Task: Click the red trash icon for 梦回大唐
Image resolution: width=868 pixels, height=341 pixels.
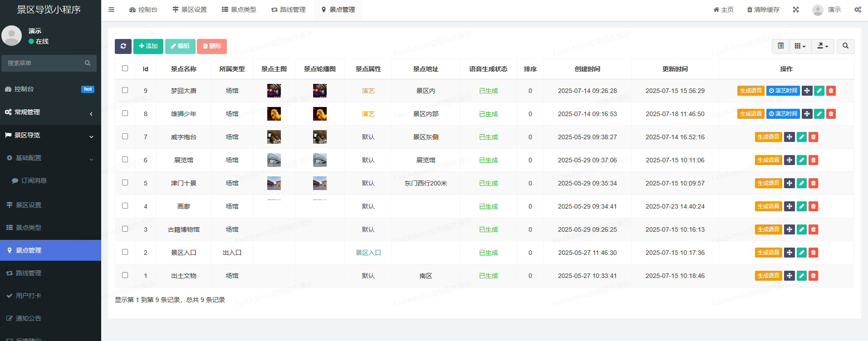Action: [831, 91]
